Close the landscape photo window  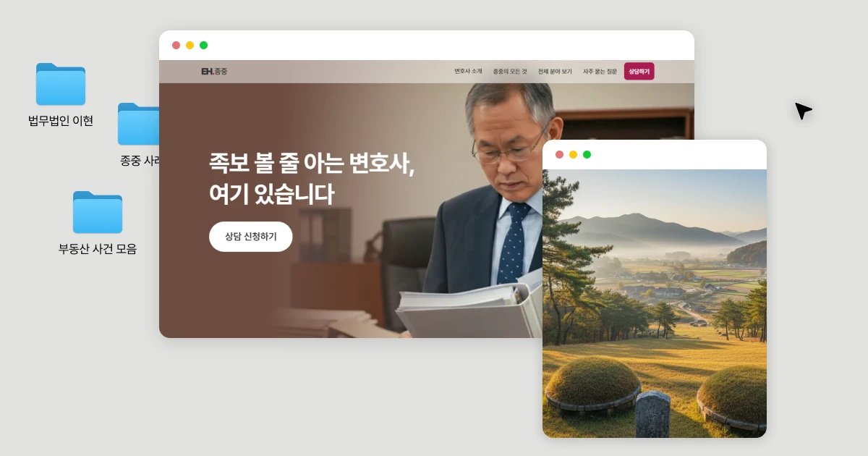coord(559,154)
